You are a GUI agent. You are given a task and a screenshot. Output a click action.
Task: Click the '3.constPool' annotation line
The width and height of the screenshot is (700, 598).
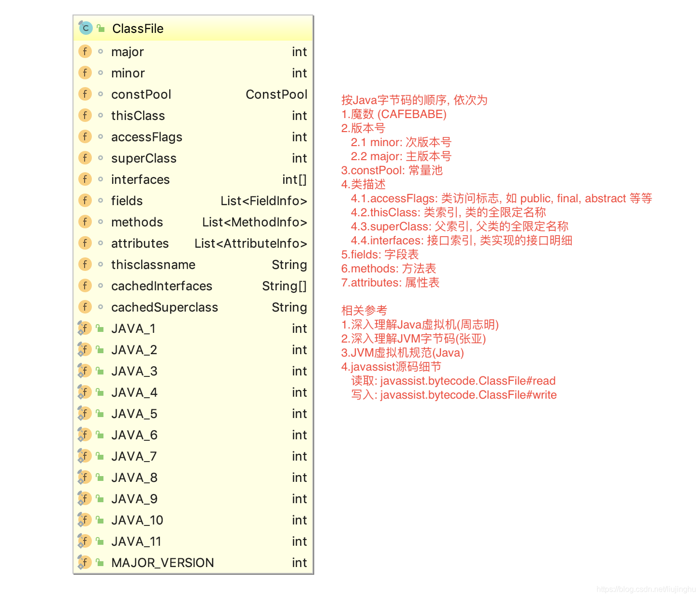392,170
